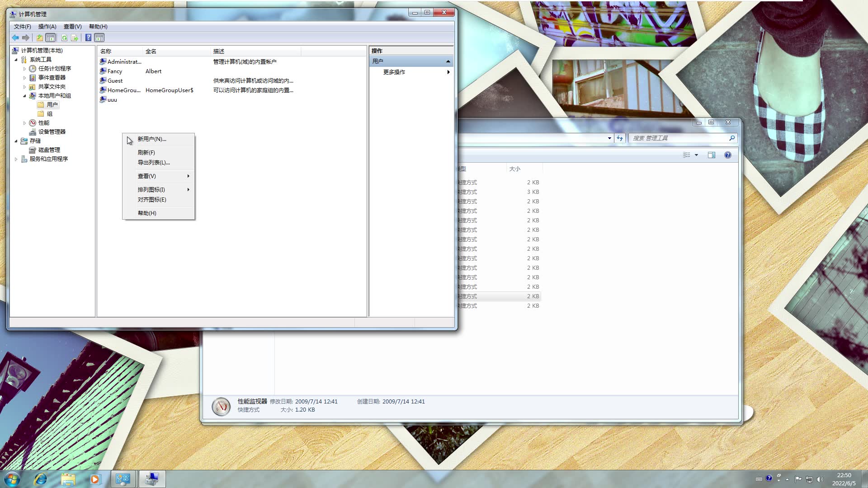Screen dimensions: 868x488
Task: Collapse Local Users and Groups (本地用户和组)
Action: point(24,96)
